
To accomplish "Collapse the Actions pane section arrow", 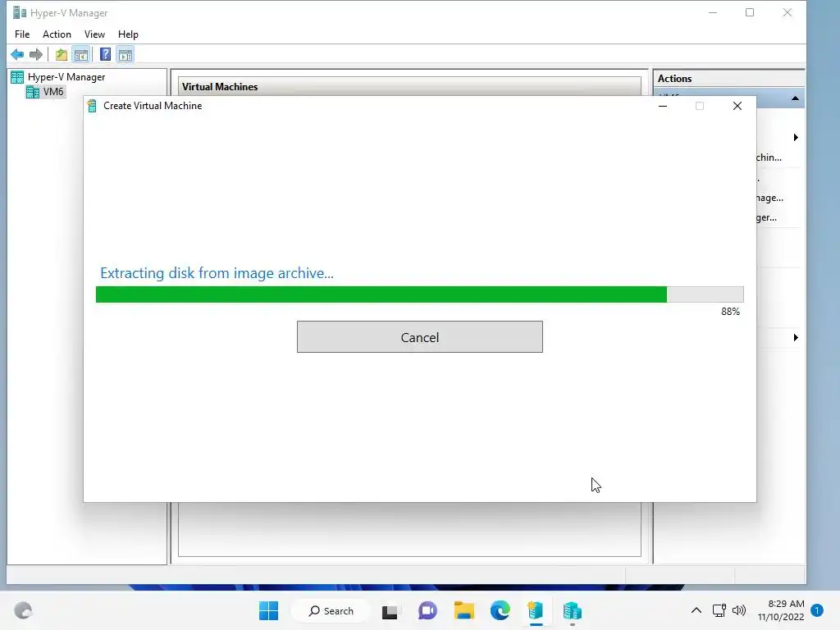I will tap(795, 98).
